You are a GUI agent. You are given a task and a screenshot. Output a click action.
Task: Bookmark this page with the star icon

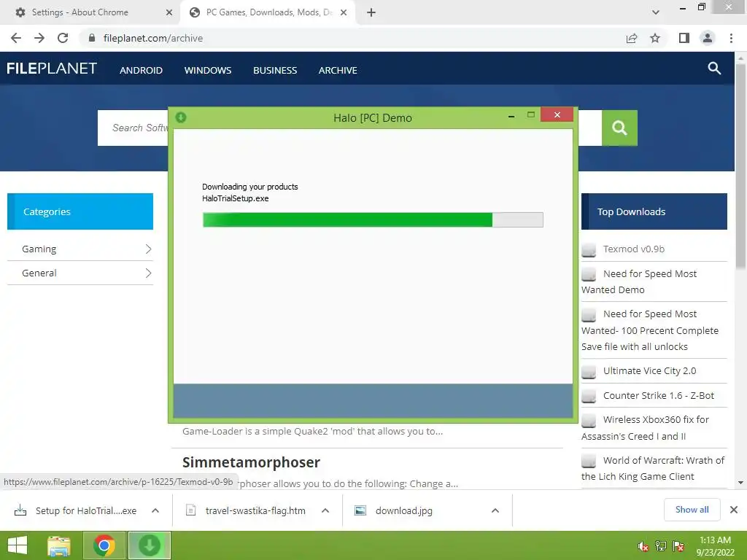[655, 38]
